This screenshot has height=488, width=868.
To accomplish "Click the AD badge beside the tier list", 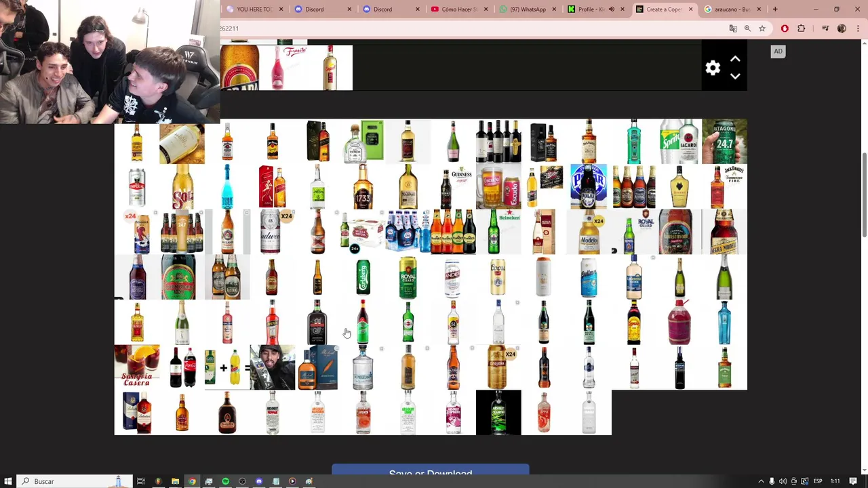I will [778, 52].
